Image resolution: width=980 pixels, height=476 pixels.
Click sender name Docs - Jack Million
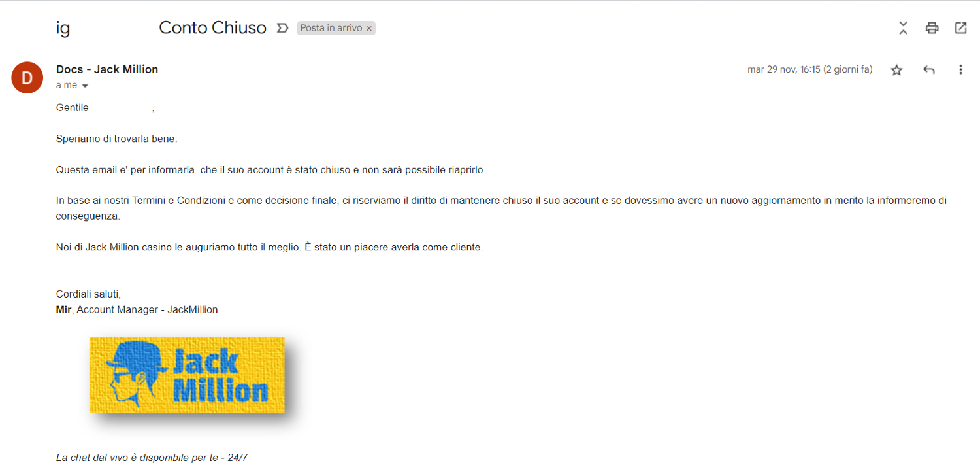(107, 69)
